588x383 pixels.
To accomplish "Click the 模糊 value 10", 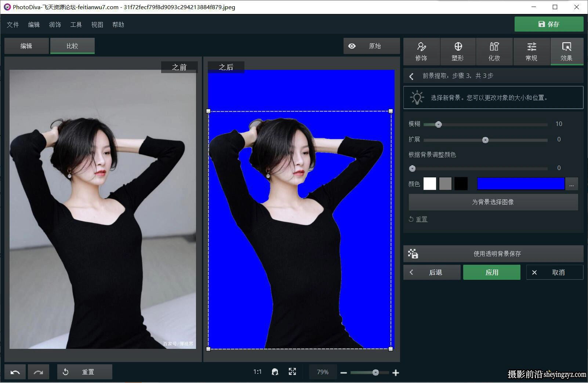I will [x=559, y=124].
